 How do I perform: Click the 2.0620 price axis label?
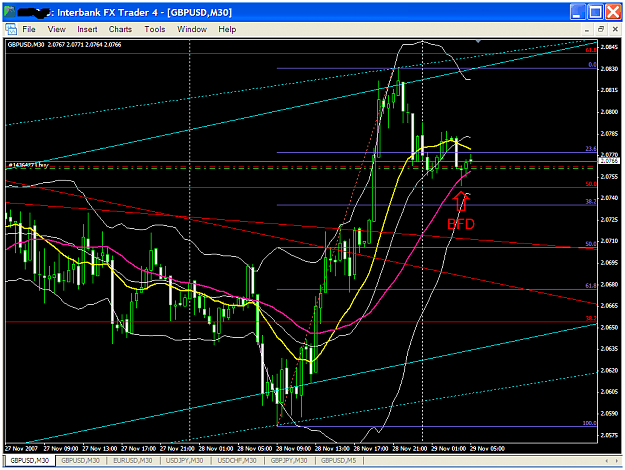click(x=609, y=370)
